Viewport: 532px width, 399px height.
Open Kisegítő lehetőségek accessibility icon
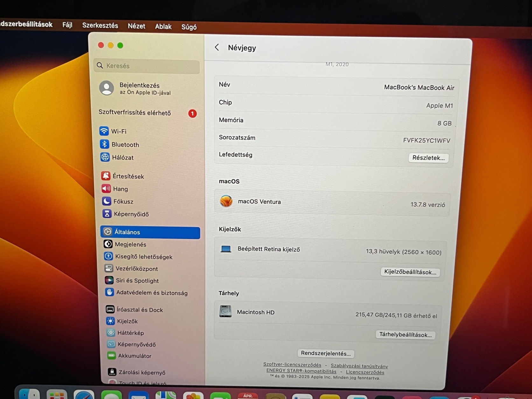tap(108, 256)
